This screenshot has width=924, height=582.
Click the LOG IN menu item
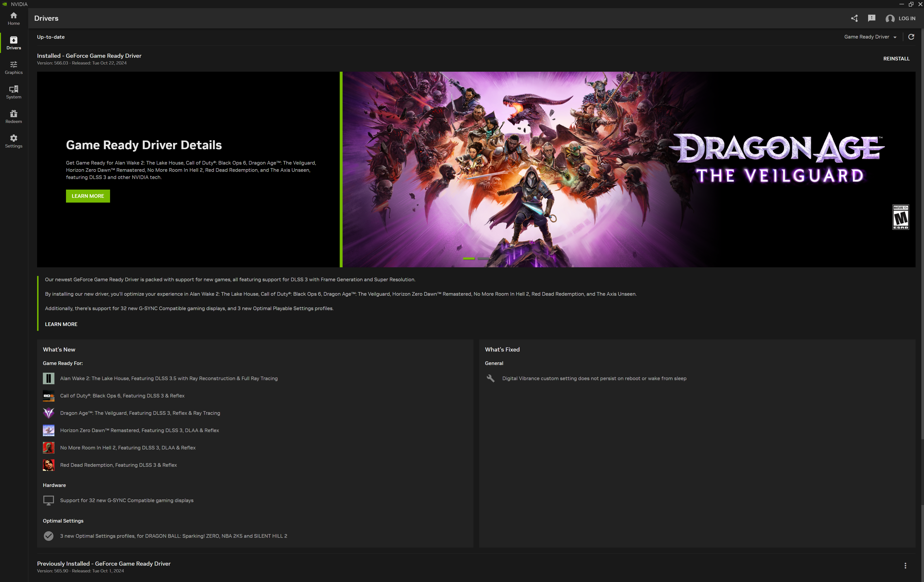point(902,18)
